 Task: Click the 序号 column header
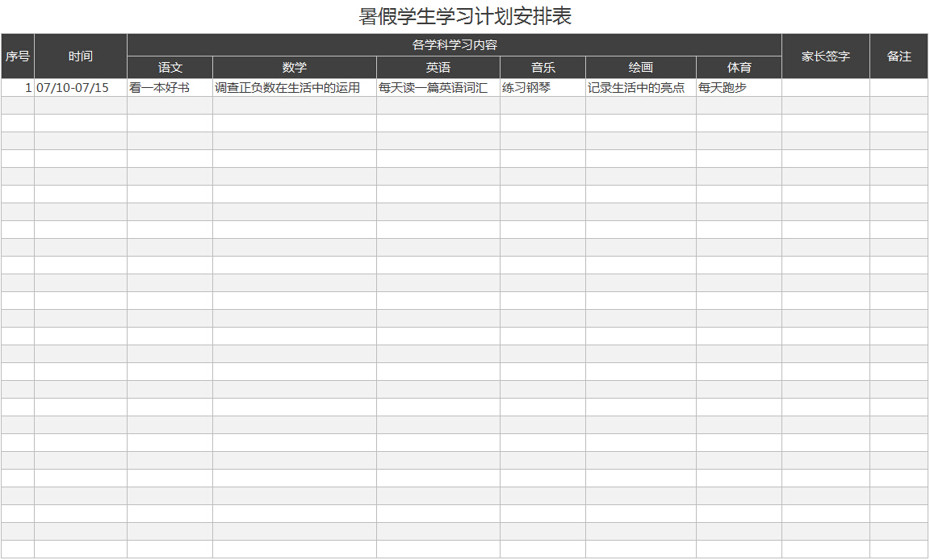click(x=17, y=56)
